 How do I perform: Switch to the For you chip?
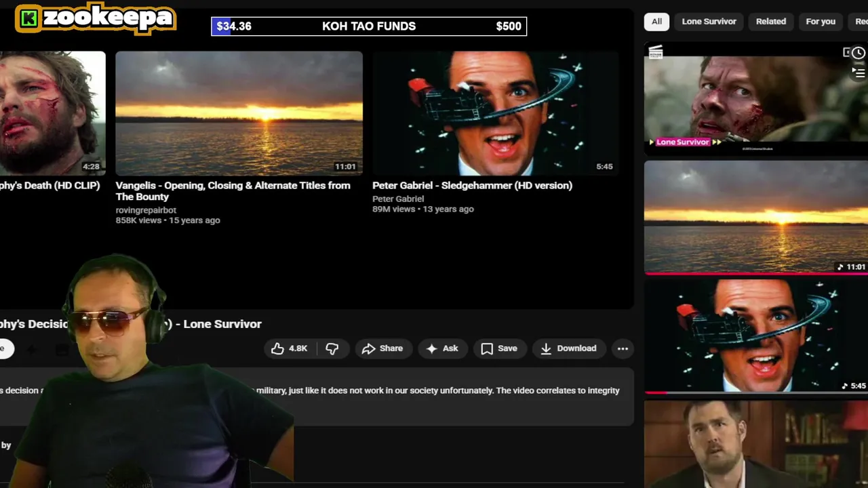[x=821, y=22]
